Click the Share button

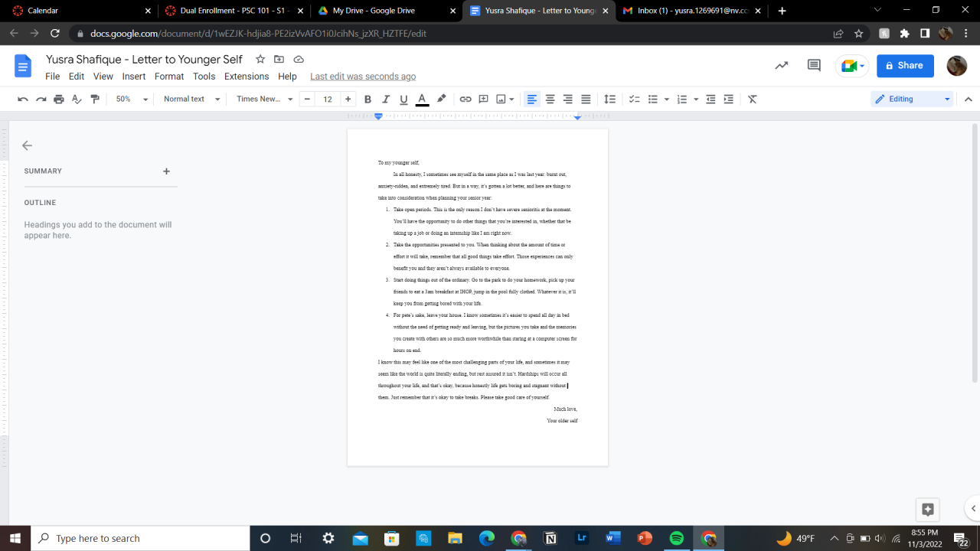pos(905,66)
